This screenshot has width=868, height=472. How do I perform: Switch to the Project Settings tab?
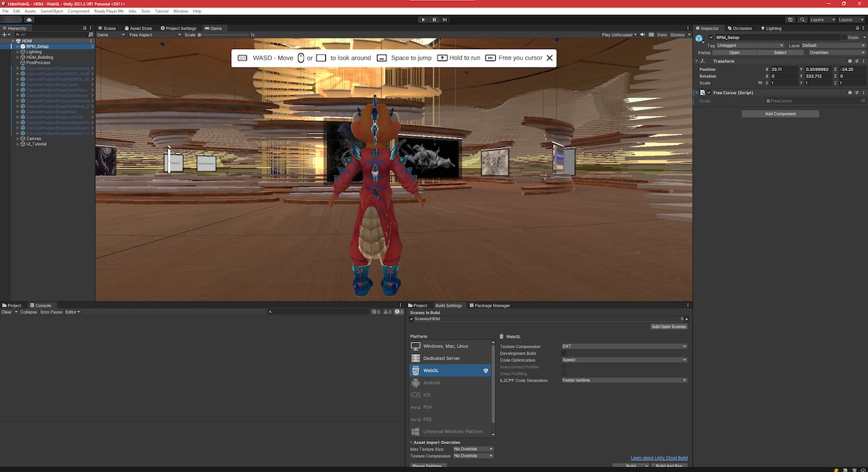[x=179, y=28]
